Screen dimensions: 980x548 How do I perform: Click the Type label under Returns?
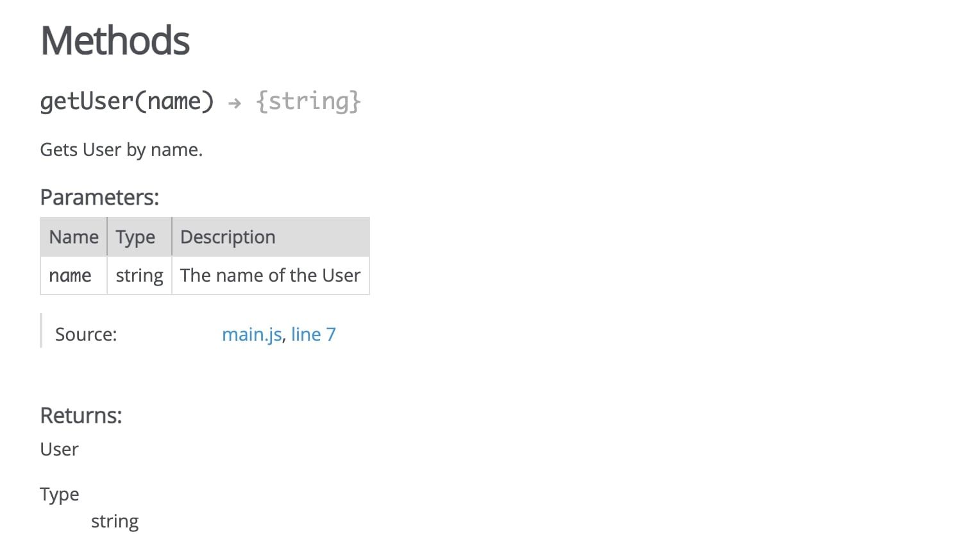(x=60, y=494)
